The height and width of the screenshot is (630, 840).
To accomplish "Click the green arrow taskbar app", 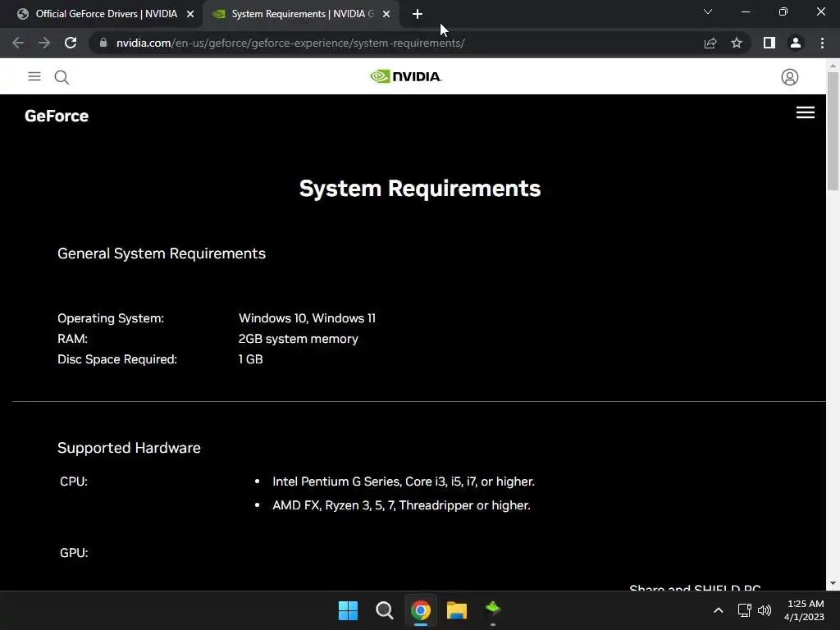I will pos(493,609).
